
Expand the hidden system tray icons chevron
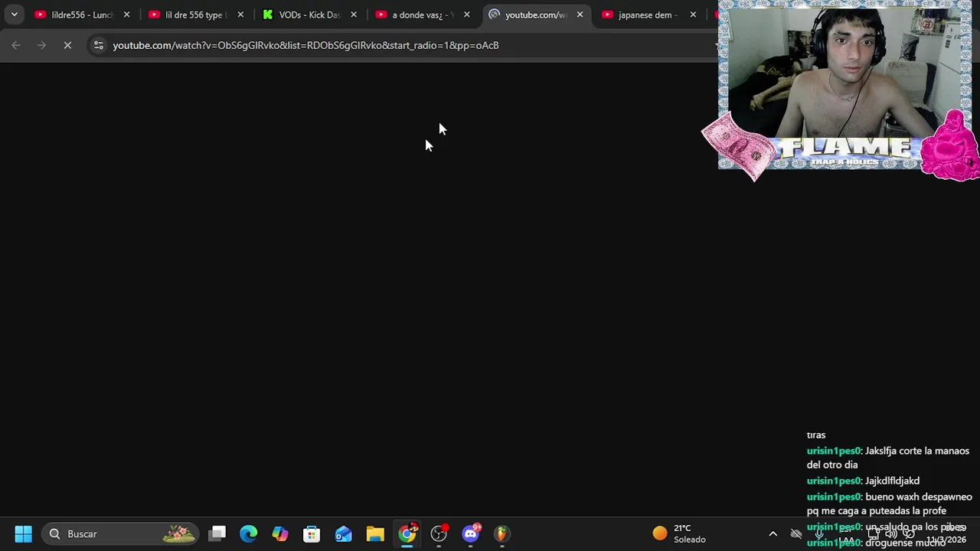coord(773,533)
